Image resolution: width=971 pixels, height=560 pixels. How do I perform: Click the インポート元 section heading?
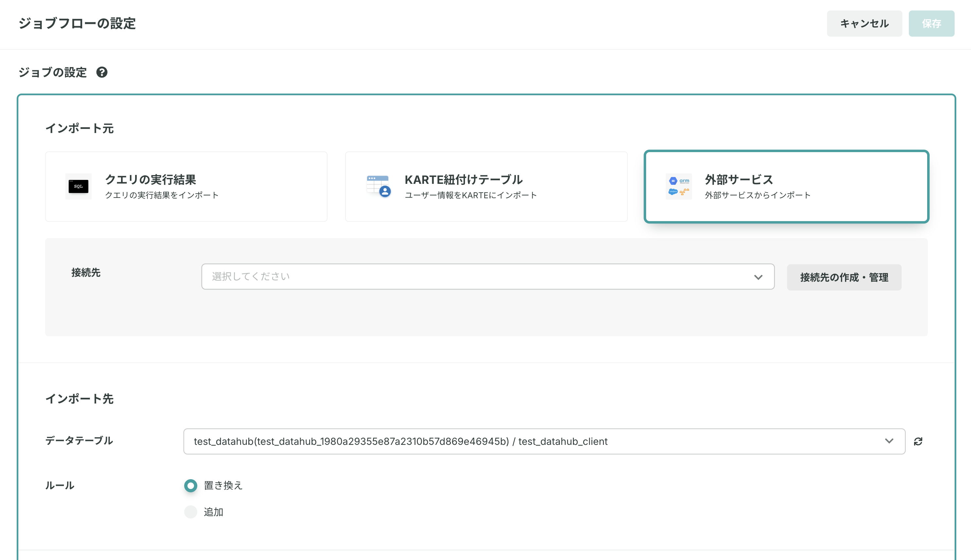79,129
